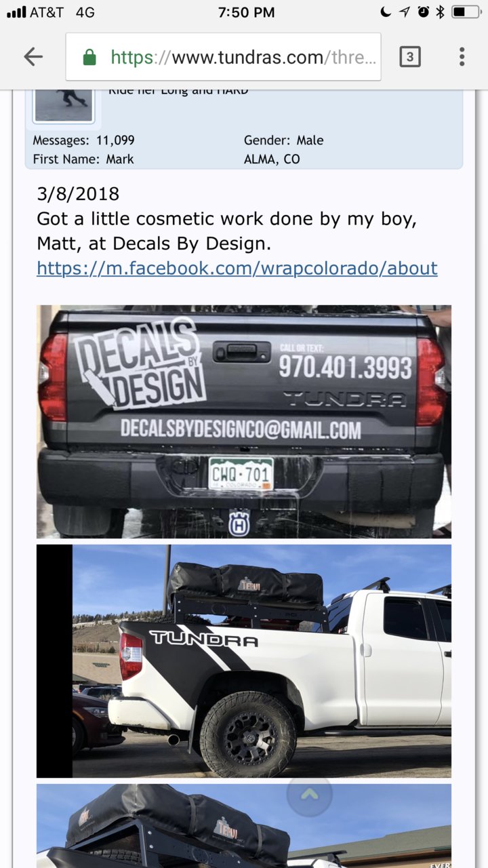Open the Chrome three-dot menu

tap(462, 57)
